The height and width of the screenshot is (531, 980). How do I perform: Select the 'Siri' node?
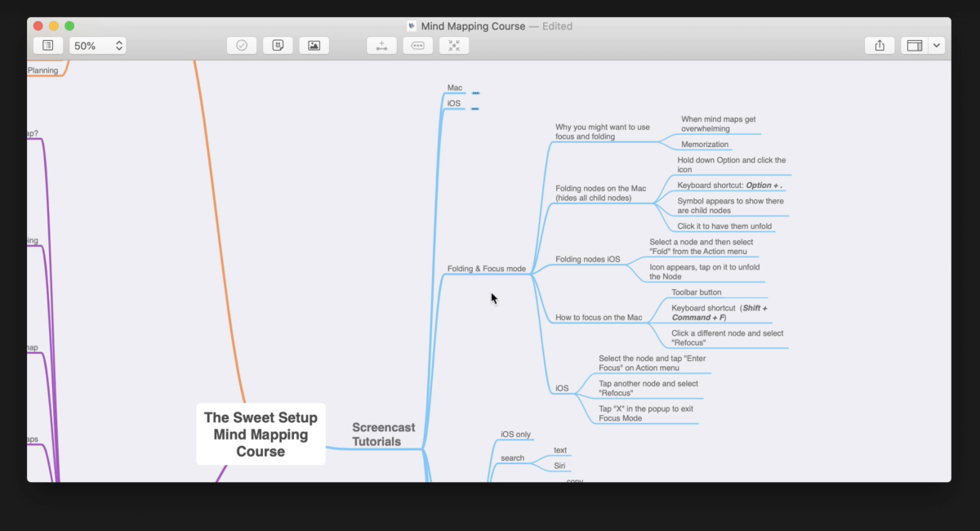click(x=560, y=466)
